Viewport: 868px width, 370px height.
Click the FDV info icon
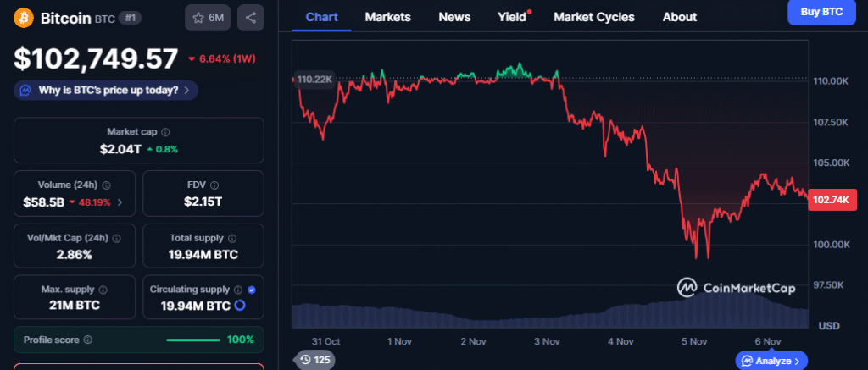click(x=215, y=185)
